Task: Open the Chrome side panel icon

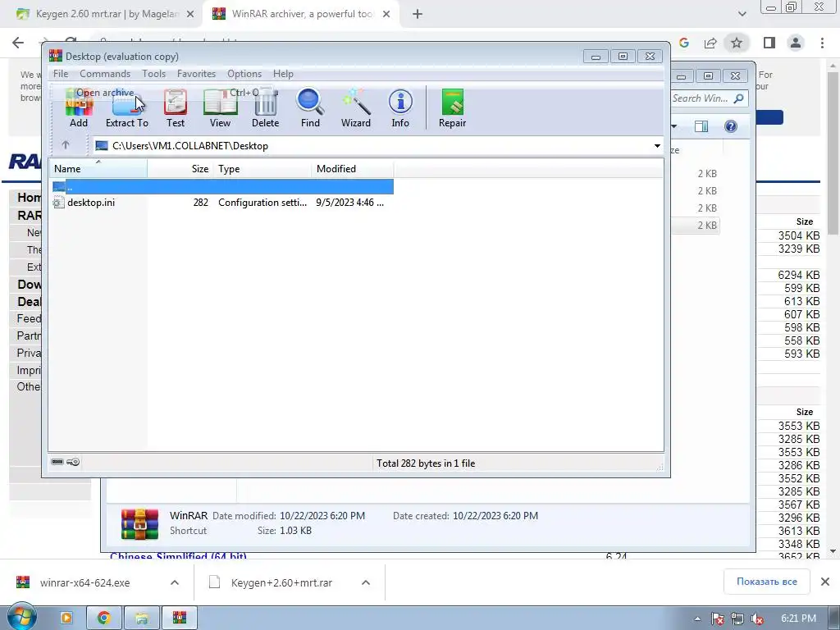Action: 769,43
